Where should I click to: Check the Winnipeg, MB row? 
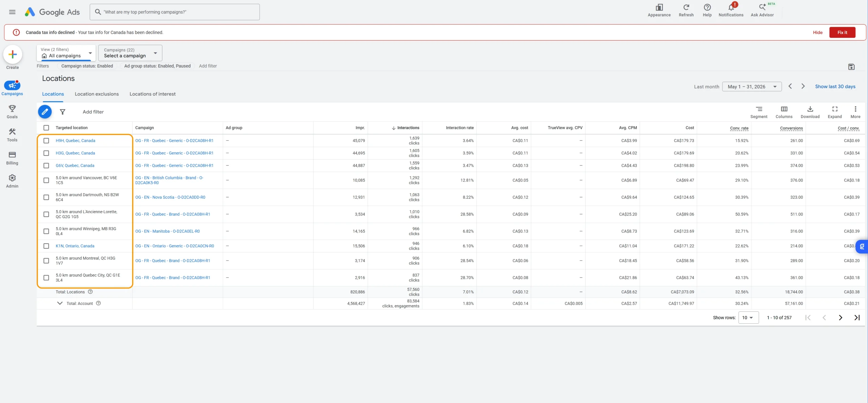(46, 231)
